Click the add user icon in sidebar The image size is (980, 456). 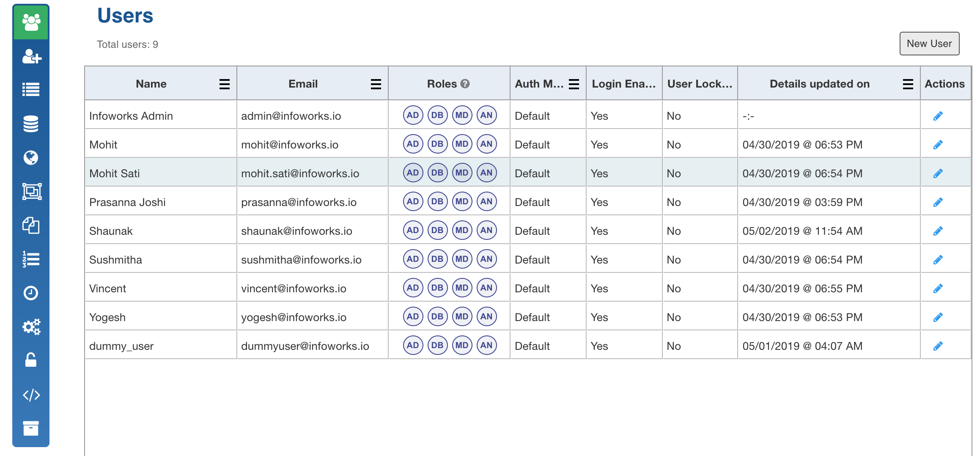(32, 56)
